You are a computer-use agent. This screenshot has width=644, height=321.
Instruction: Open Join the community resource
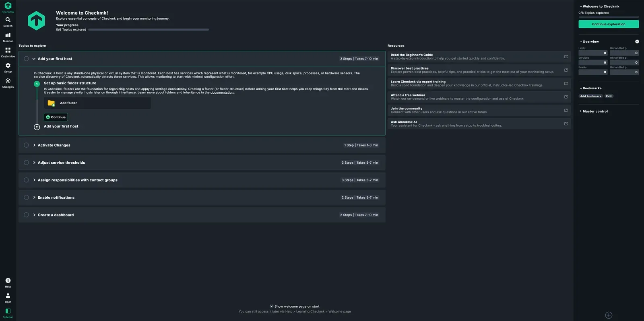pos(479,110)
